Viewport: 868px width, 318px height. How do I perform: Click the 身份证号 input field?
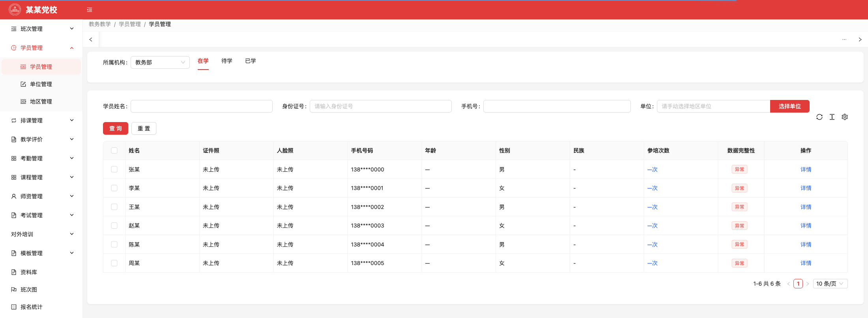click(381, 106)
